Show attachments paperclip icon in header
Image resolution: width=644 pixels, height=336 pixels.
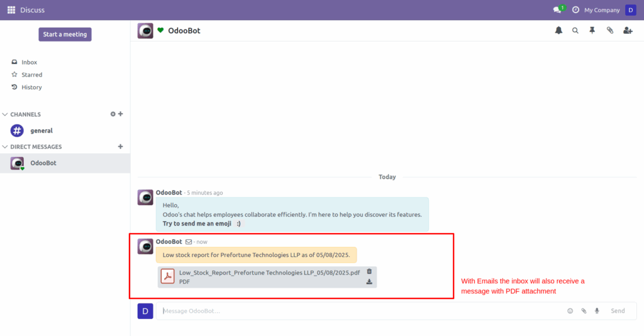[610, 30]
